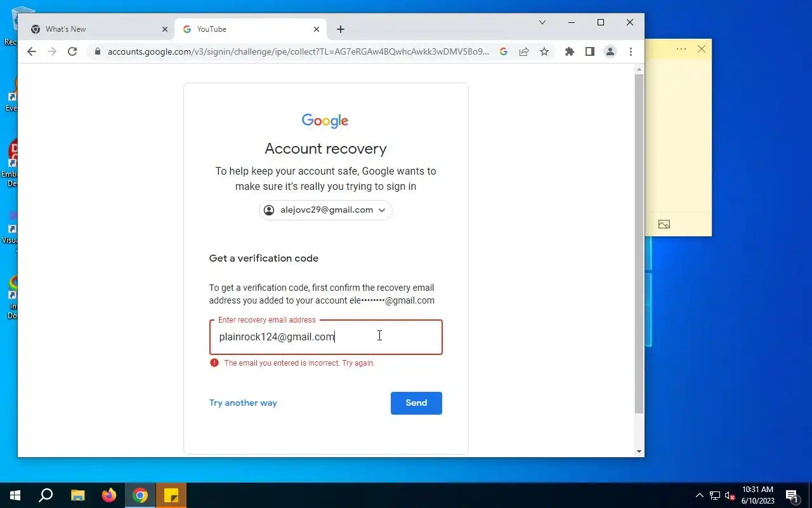Click the red error icon
Screen dimensions: 812x508
click(214, 363)
